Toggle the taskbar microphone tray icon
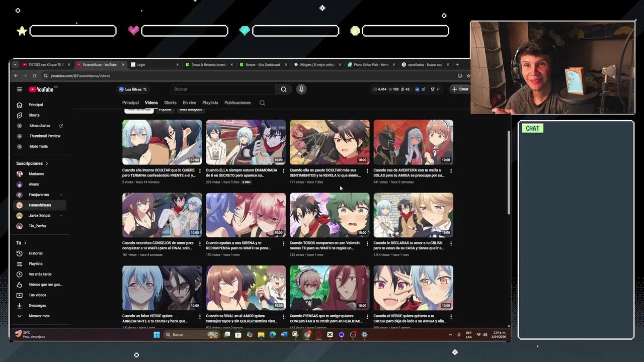This screenshot has height=362, width=644. pos(458,335)
